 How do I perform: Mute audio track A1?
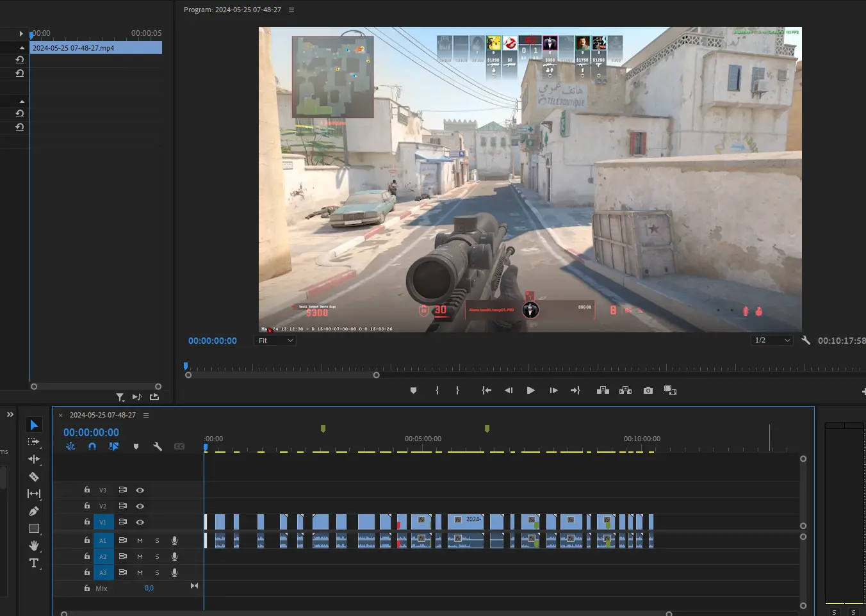tap(140, 540)
